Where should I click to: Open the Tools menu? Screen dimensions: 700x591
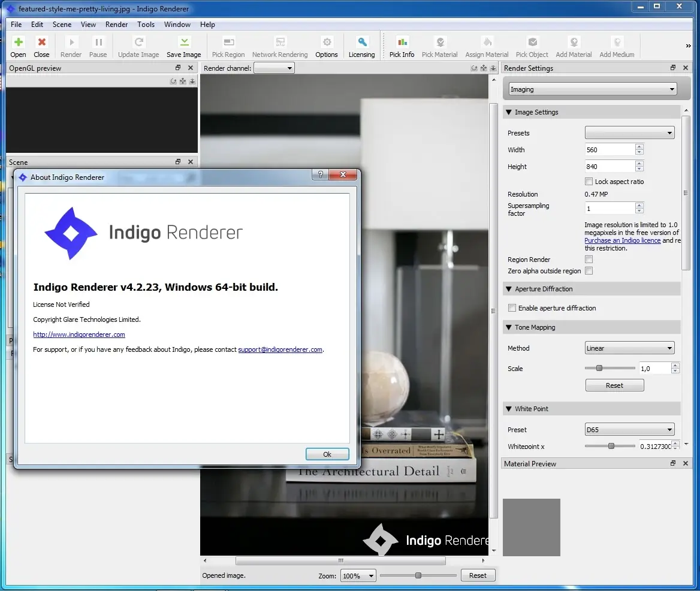pyautogui.click(x=146, y=24)
